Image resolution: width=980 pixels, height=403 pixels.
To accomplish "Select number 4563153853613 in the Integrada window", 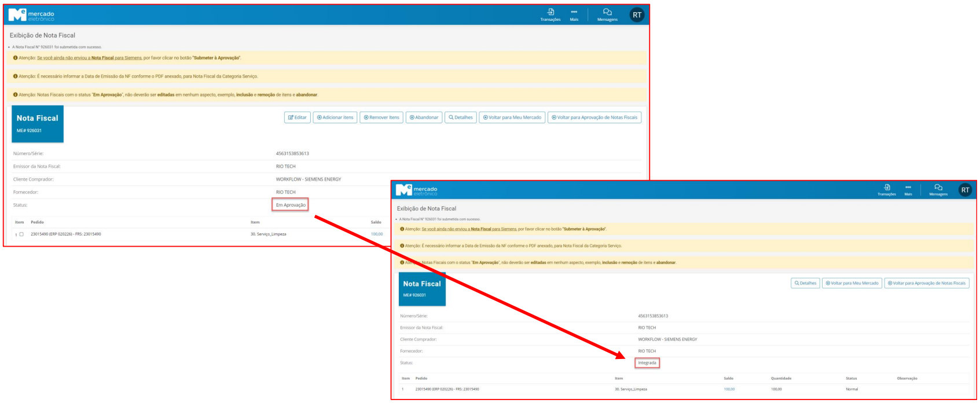I will (653, 316).
